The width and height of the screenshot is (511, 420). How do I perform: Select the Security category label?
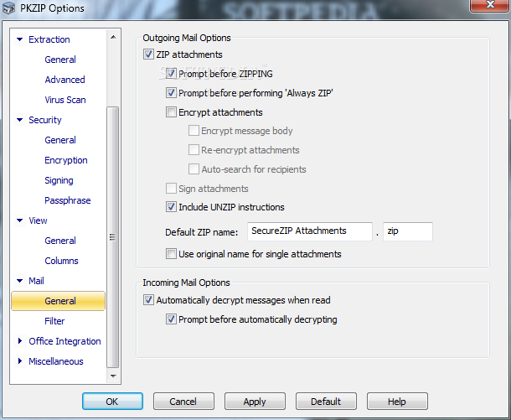pos(45,120)
